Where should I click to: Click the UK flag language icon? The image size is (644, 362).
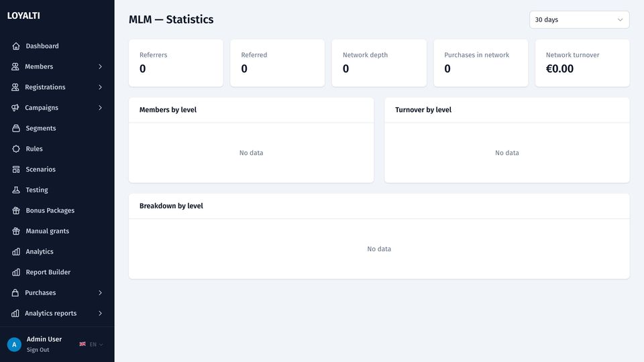(x=83, y=344)
